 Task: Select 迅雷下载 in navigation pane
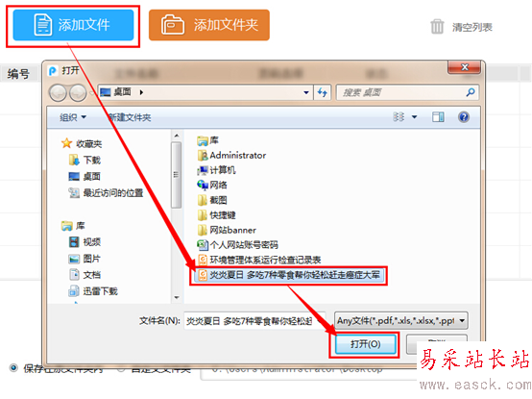(x=93, y=291)
